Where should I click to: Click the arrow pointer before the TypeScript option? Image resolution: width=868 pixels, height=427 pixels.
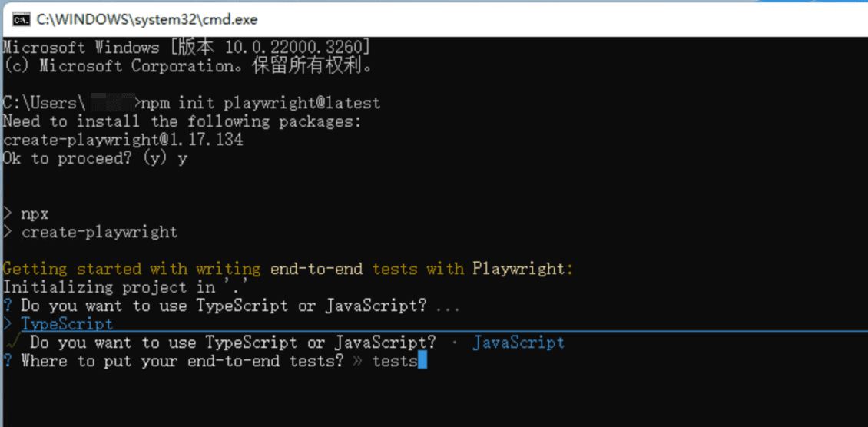7,324
